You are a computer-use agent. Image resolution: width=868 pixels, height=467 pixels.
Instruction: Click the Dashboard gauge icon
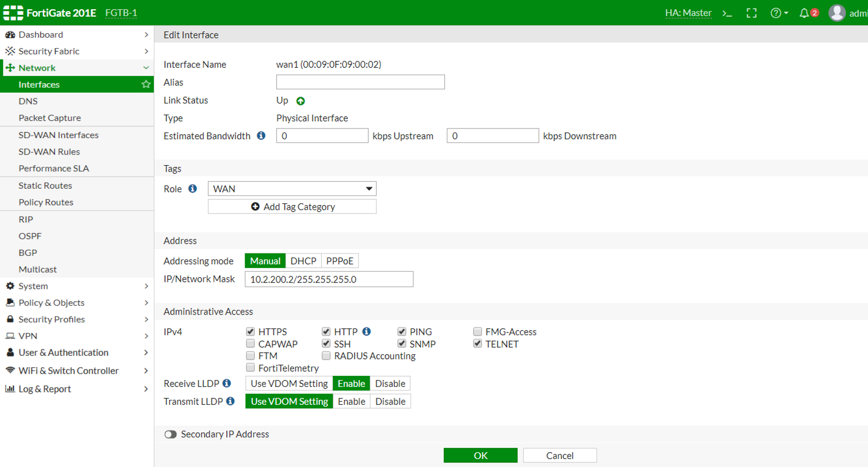point(10,35)
